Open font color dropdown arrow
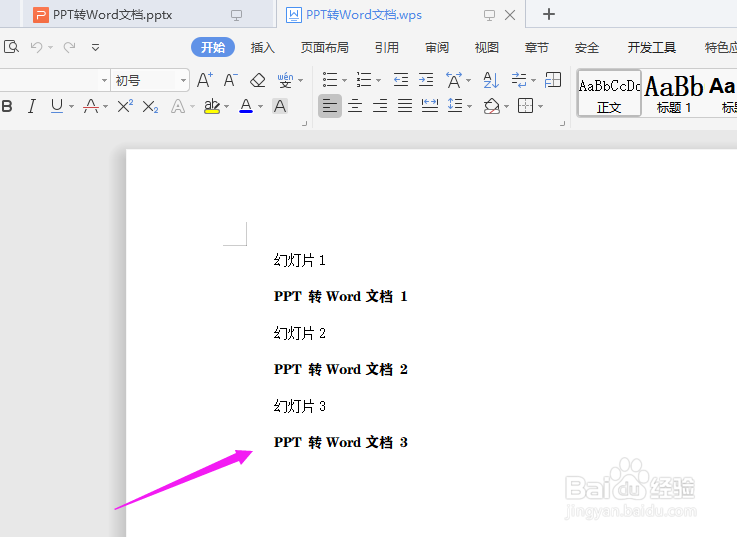737x537 pixels. point(260,107)
